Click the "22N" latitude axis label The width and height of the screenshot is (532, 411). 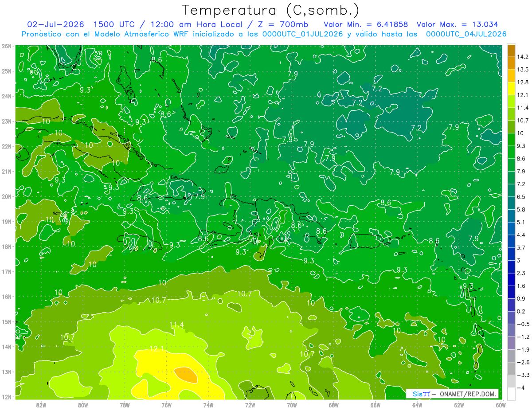tap(7, 146)
